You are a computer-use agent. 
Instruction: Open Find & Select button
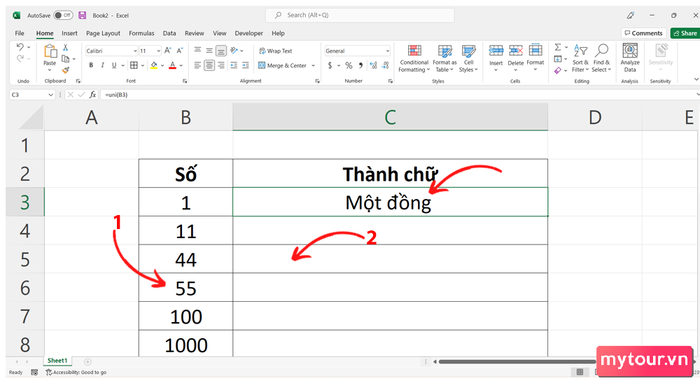(601, 58)
